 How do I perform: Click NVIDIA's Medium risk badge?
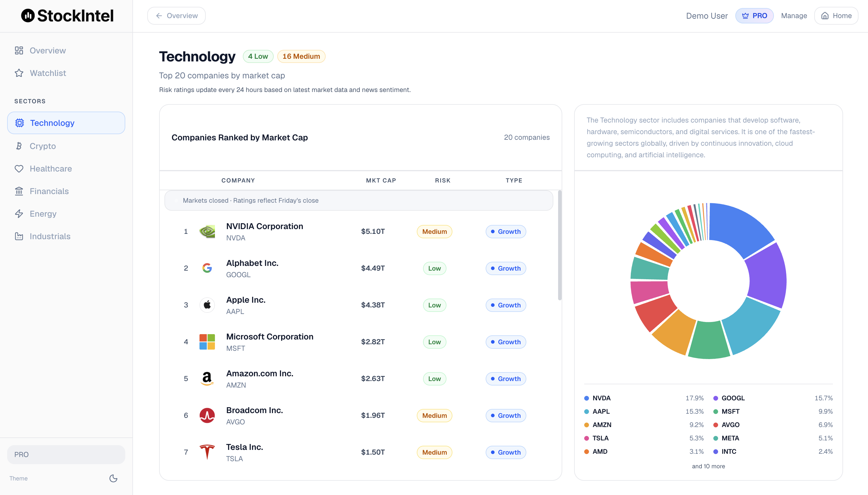pyautogui.click(x=435, y=231)
